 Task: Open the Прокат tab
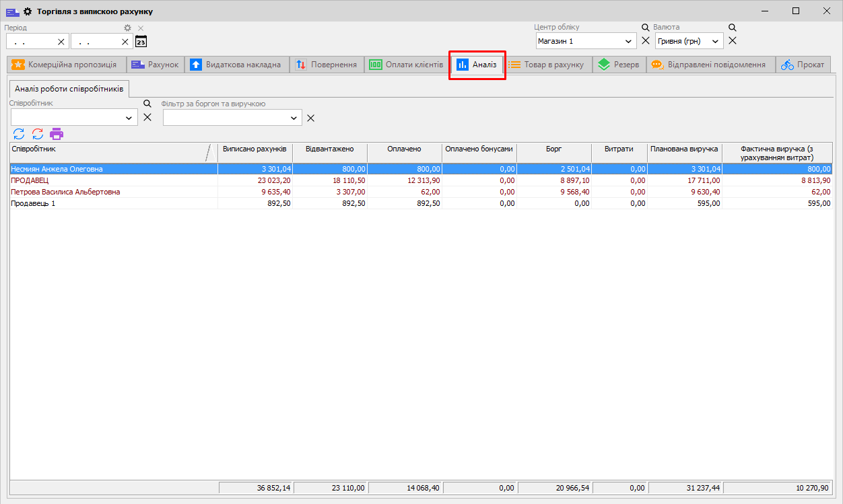coord(803,65)
